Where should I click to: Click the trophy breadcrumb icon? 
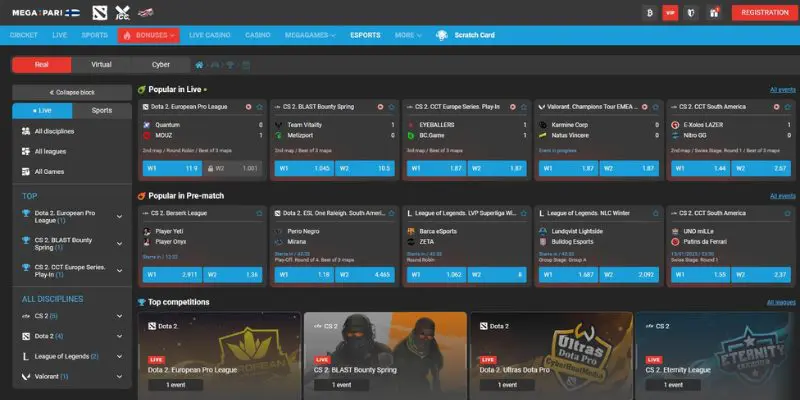tap(230, 65)
